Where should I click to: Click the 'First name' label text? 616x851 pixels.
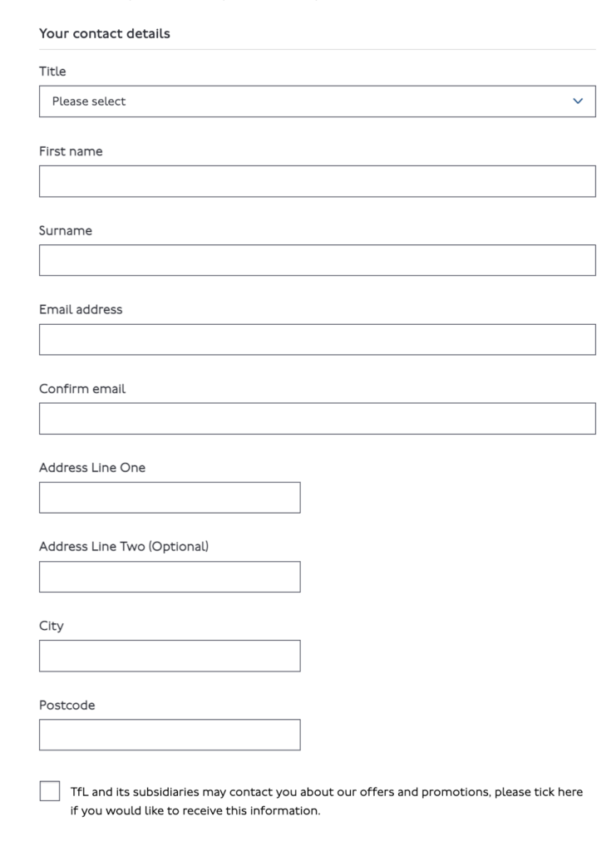(x=71, y=151)
